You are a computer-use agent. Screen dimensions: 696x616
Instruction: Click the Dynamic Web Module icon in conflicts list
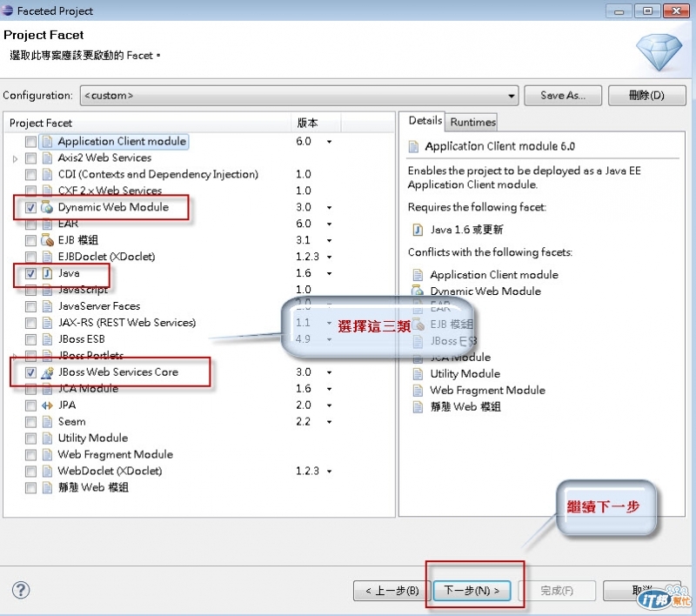pyautogui.click(x=418, y=291)
